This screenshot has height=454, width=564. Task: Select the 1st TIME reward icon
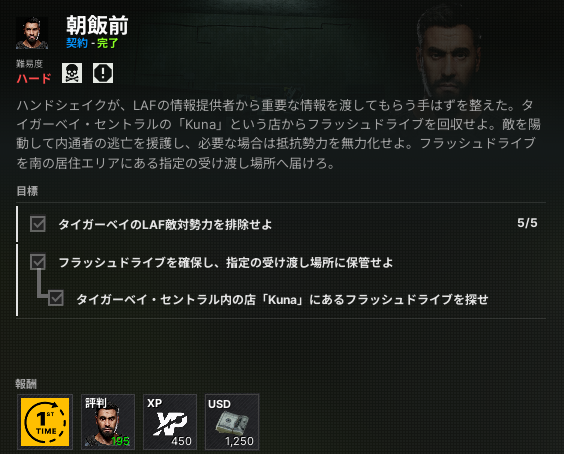[x=45, y=422]
